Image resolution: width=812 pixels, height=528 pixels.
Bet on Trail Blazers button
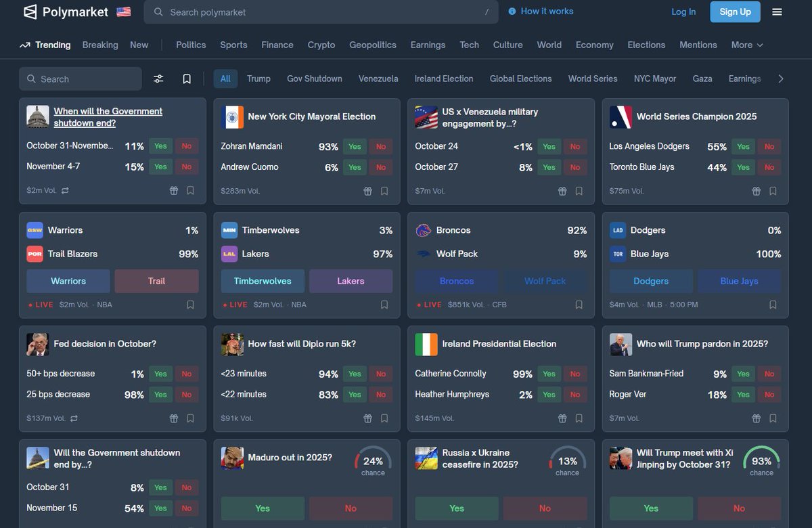[157, 281]
